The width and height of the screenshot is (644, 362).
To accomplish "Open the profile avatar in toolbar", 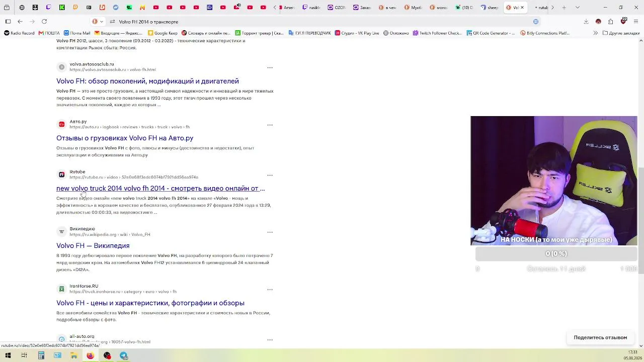I will coord(598,22).
